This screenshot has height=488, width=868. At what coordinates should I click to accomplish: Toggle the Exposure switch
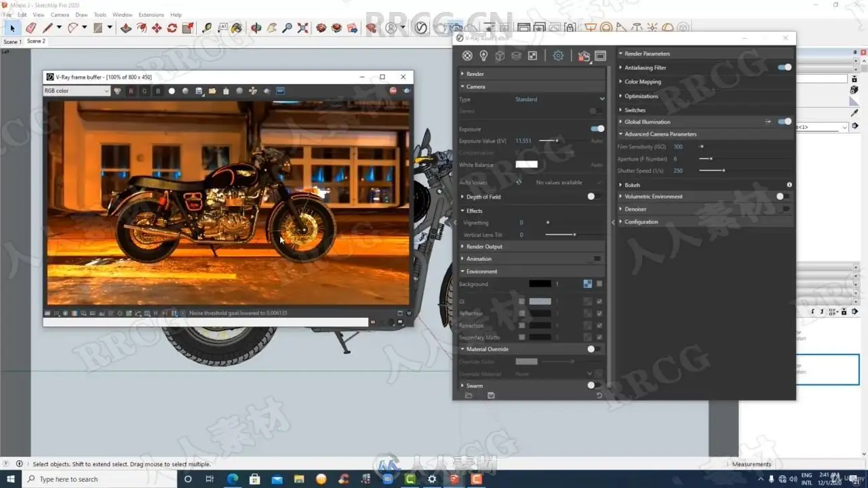click(597, 129)
